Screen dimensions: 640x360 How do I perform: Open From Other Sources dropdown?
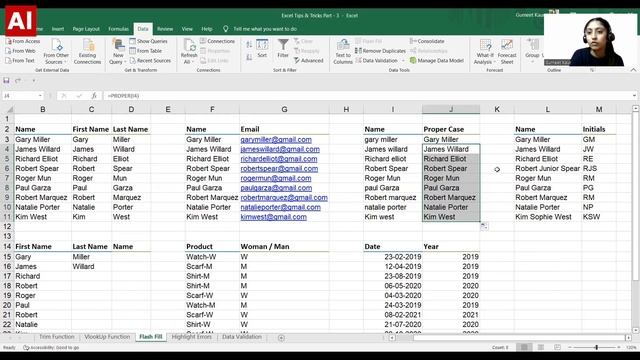coord(56,51)
